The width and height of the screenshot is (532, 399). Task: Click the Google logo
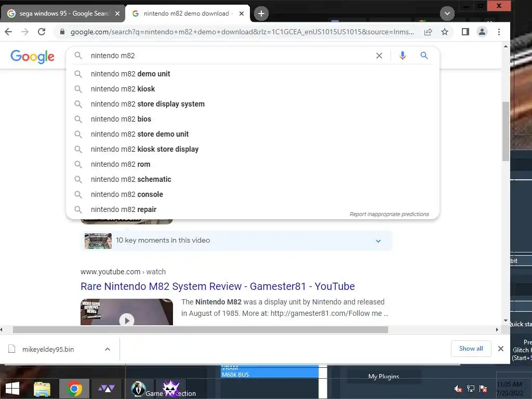click(32, 56)
